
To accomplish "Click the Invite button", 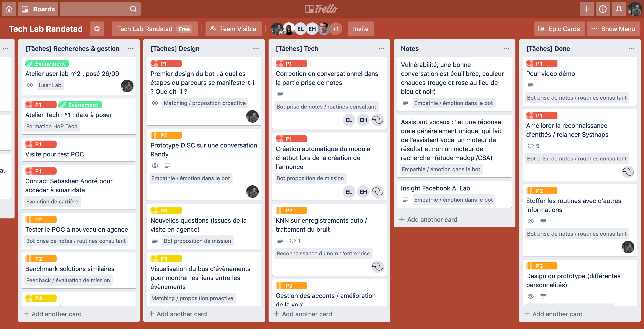I will point(360,29).
